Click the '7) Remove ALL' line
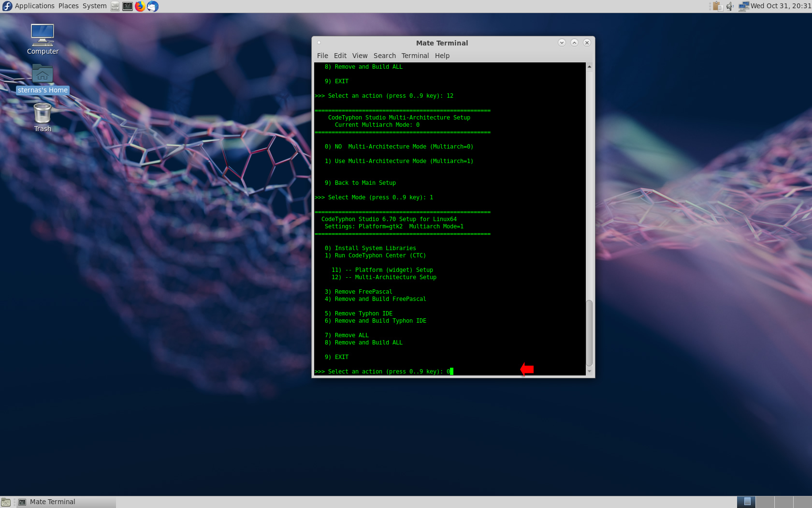This screenshot has height=508, width=812. point(347,335)
